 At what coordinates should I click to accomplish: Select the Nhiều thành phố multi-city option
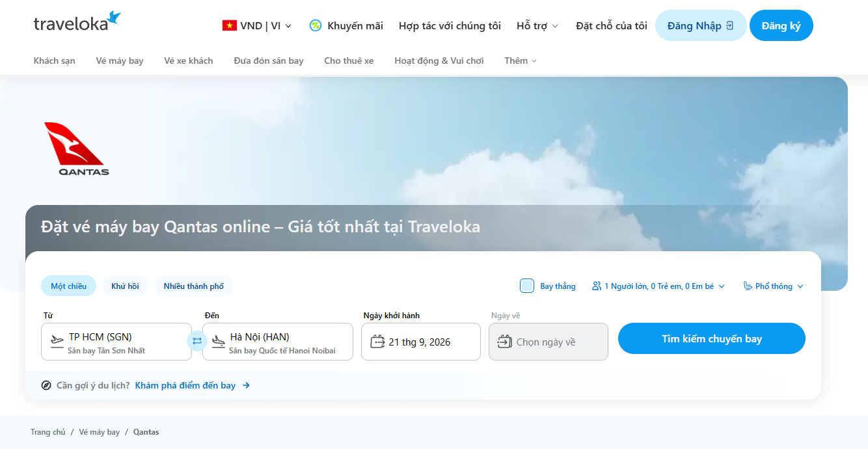tap(193, 286)
